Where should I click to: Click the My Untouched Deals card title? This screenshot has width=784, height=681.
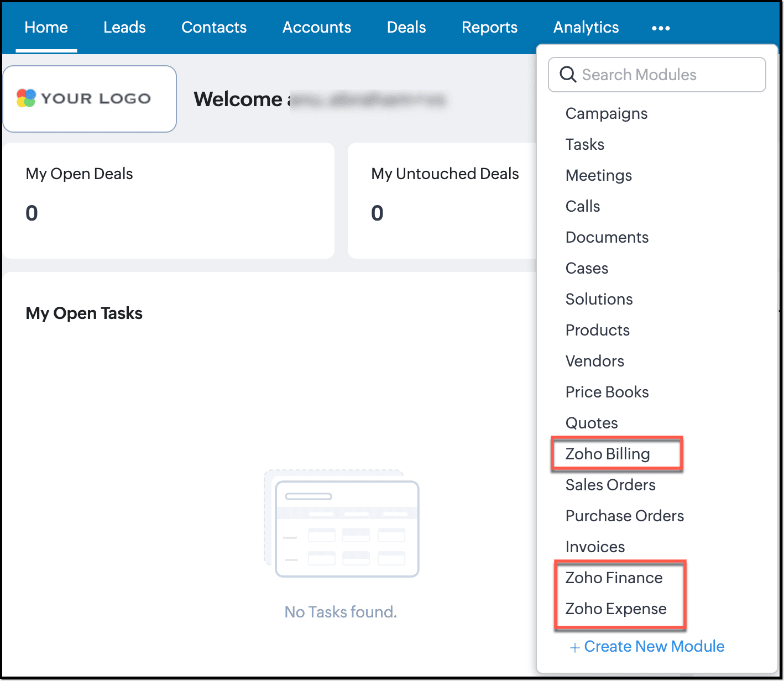click(x=445, y=174)
